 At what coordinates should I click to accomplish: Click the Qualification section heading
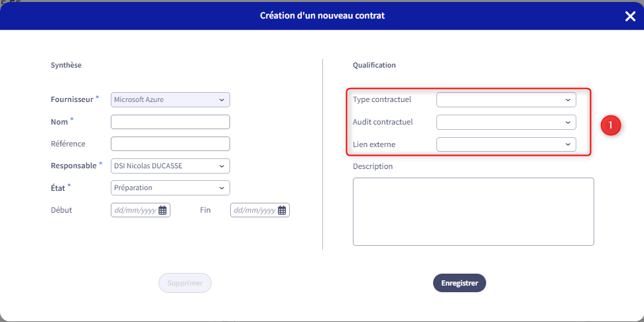tap(374, 65)
